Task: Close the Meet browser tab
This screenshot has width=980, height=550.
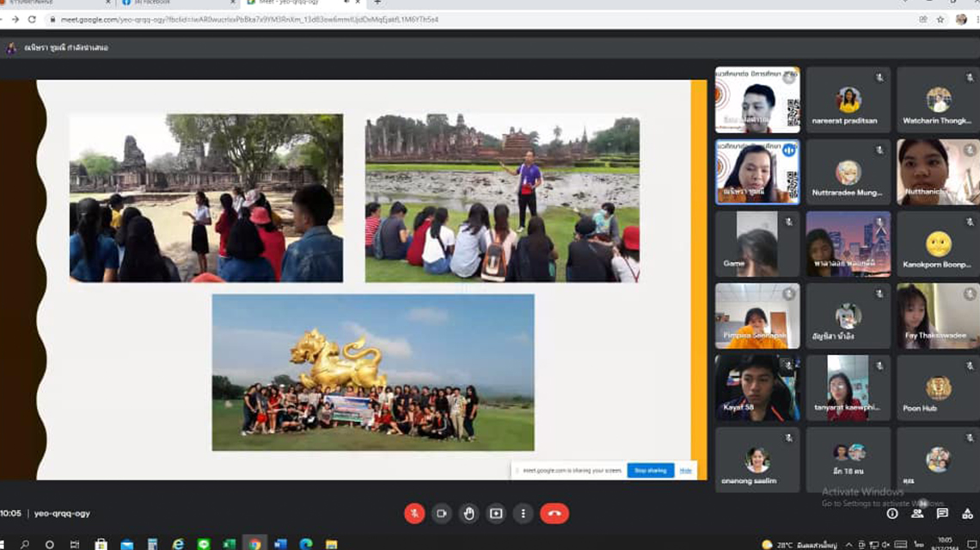Action: click(x=358, y=3)
